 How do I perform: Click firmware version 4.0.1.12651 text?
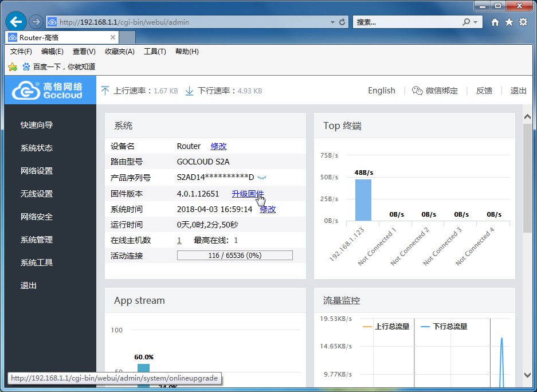click(x=198, y=194)
